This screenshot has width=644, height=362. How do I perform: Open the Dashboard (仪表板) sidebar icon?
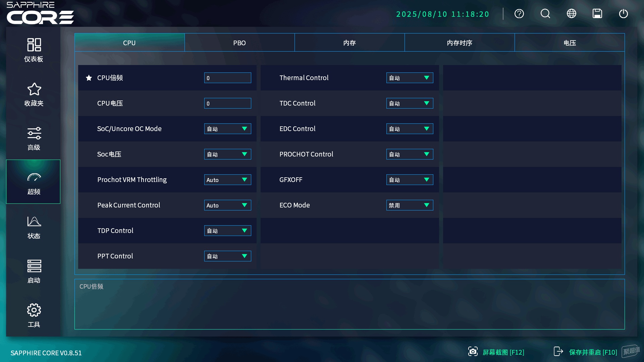point(34,45)
